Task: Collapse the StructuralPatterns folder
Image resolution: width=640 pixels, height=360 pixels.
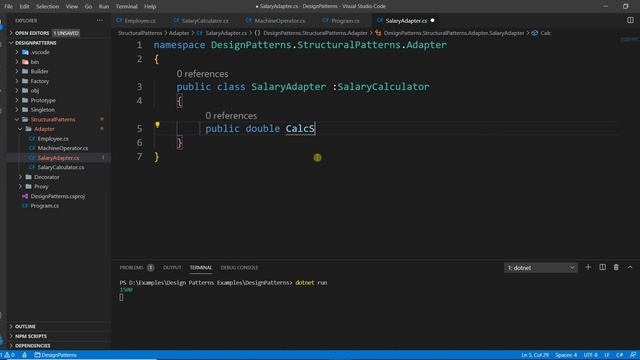Action: [53, 120]
